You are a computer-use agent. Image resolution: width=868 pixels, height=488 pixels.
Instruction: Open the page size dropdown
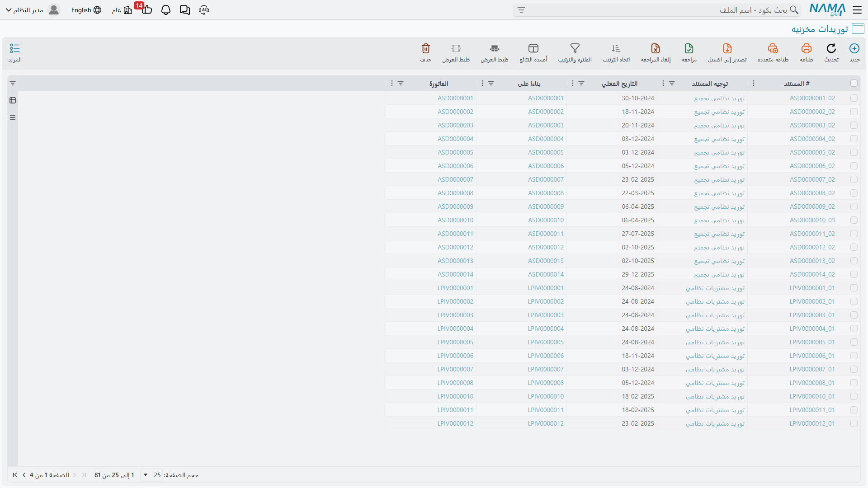coord(151,475)
